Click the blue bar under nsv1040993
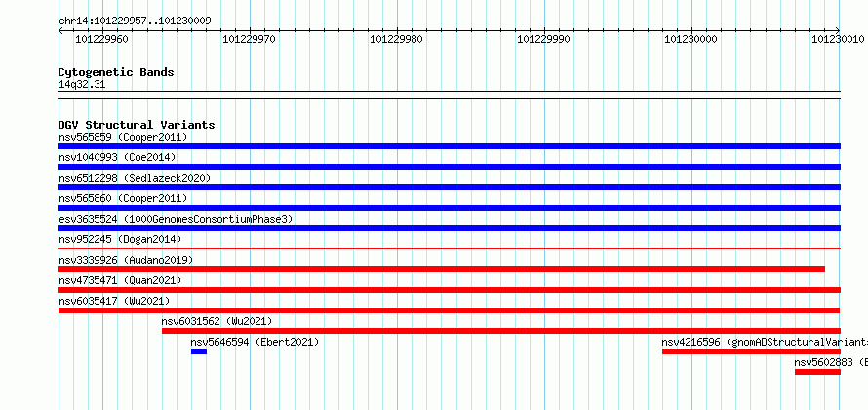 click(449, 167)
